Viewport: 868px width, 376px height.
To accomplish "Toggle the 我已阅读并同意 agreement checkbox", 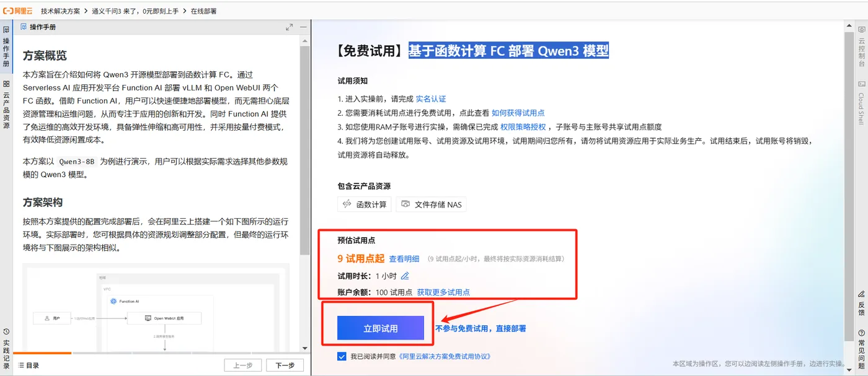I will click(342, 356).
